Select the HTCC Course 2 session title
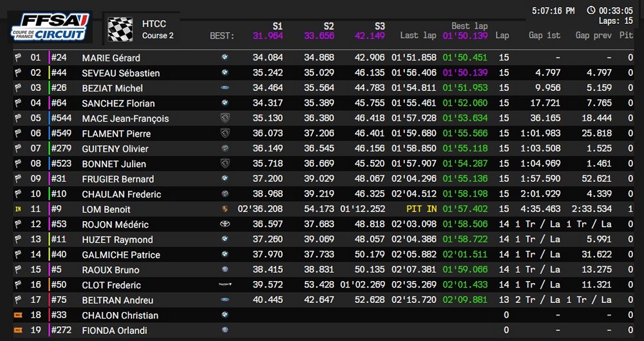This screenshot has height=341, width=644. pyautogui.click(x=157, y=30)
